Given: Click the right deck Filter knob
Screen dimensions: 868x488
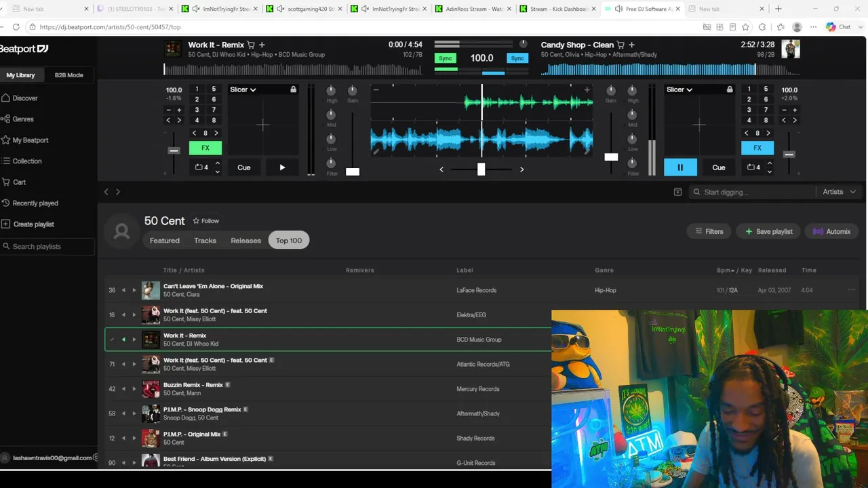Looking at the screenshot, I should pyautogui.click(x=633, y=163).
